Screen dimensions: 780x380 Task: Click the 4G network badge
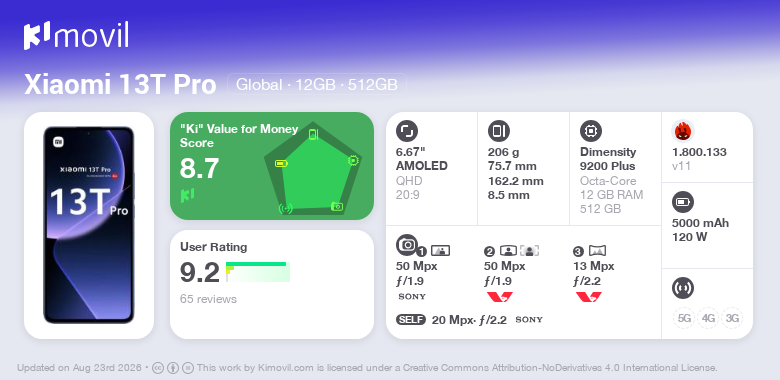708,318
